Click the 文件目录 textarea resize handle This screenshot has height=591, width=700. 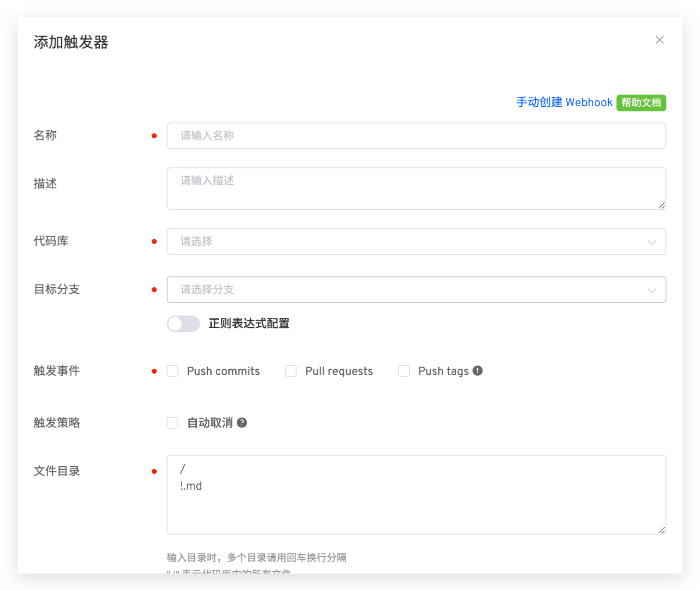click(x=661, y=530)
